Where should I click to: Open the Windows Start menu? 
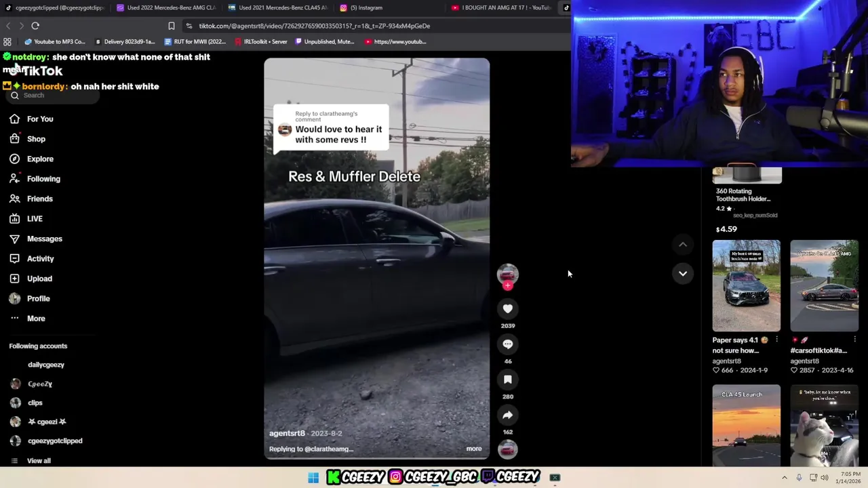click(313, 478)
